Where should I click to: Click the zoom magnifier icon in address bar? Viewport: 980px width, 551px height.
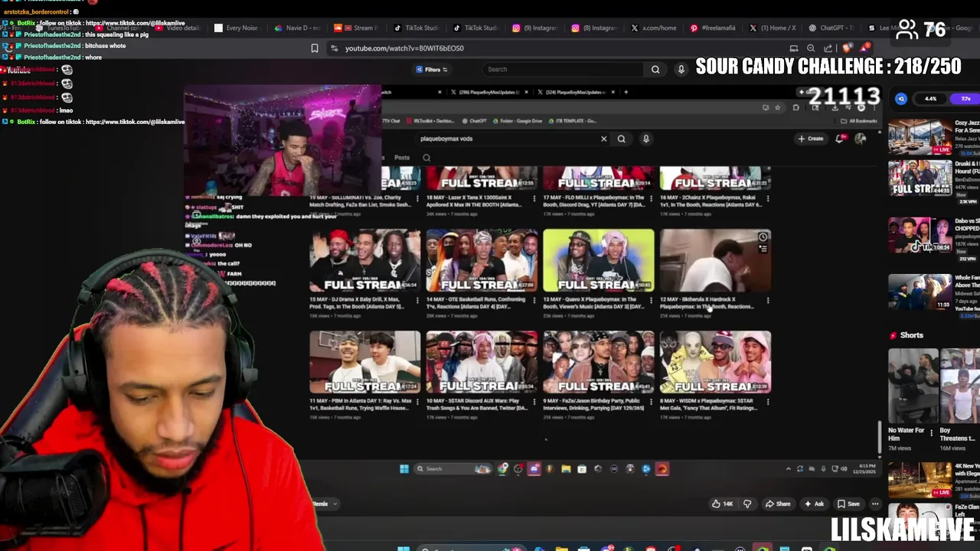pos(811,48)
